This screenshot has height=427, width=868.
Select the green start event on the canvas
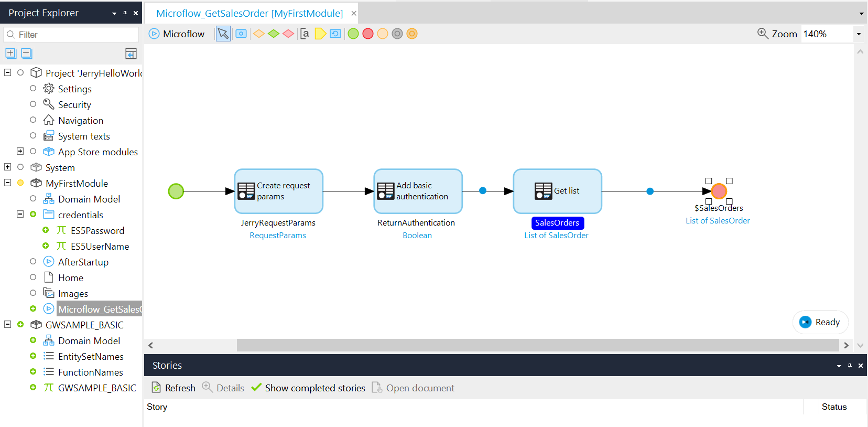(176, 191)
